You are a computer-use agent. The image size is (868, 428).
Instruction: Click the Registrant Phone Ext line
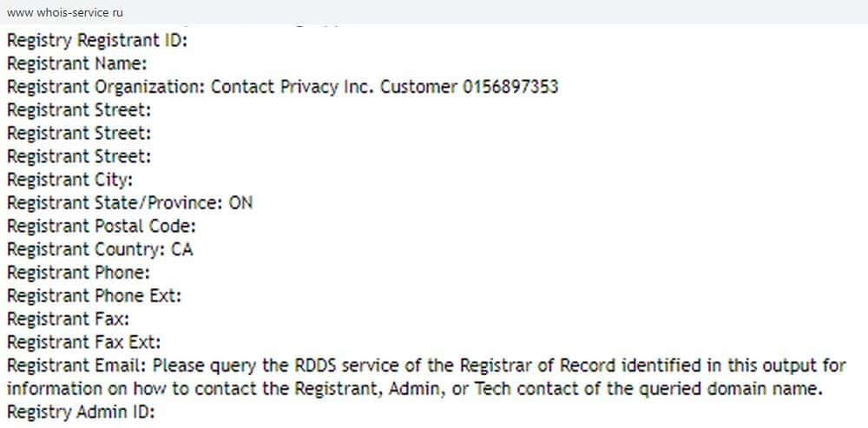pos(94,296)
